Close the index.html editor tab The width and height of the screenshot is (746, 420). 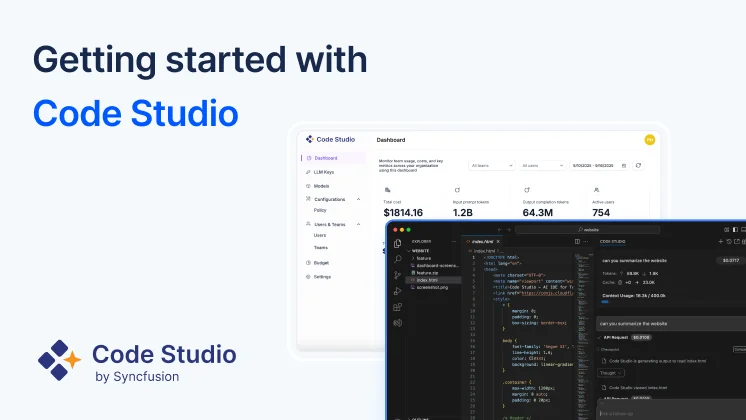(x=498, y=242)
